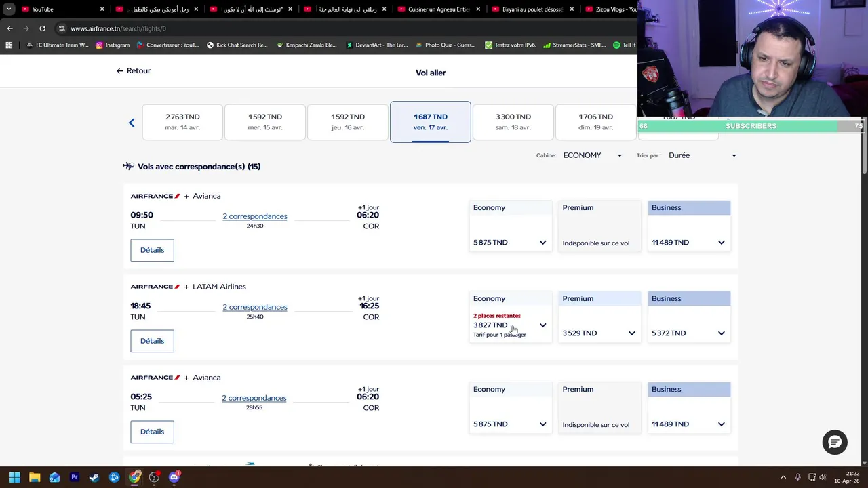Screen dimensions: 868x488
Task: Click Détails for the 09:50 flight
Action: pos(152,250)
